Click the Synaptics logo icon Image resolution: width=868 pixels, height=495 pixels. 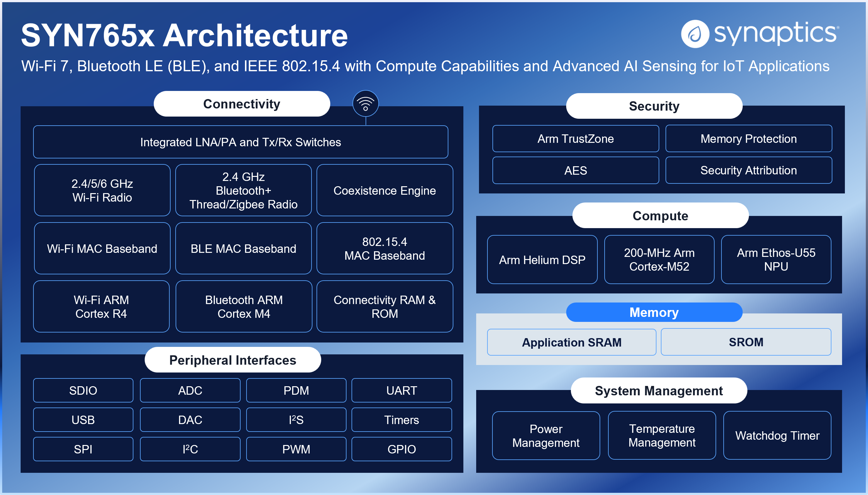pyautogui.click(x=695, y=34)
